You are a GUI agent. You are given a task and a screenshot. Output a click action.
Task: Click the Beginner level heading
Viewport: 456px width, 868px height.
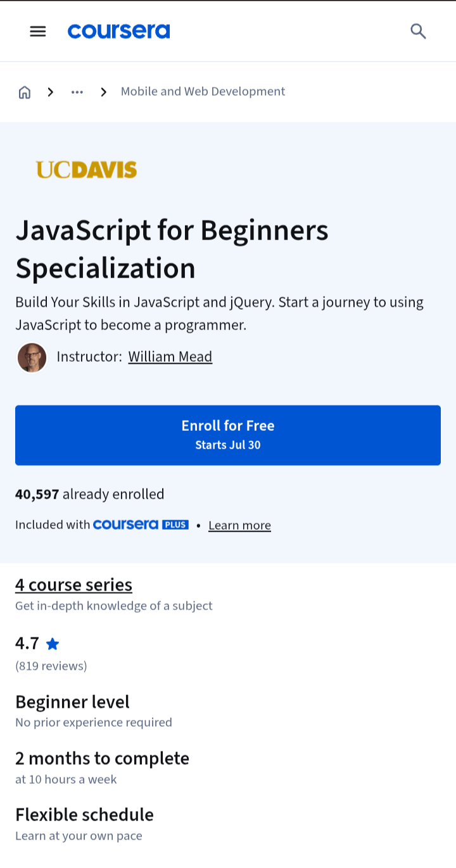(x=72, y=702)
